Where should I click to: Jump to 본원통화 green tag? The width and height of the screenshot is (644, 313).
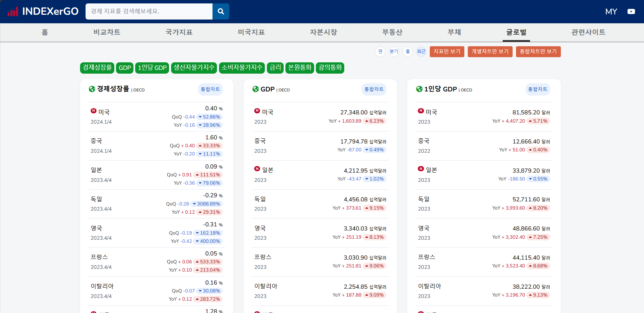click(x=300, y=68)
